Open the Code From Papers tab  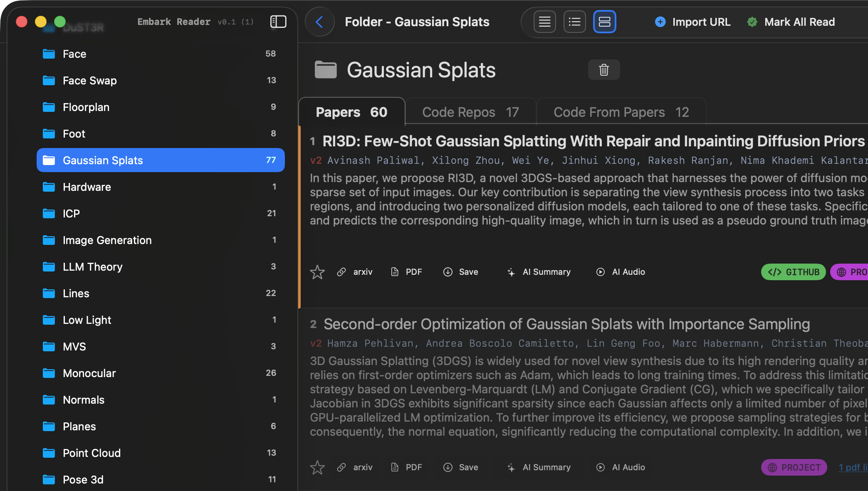coord(621,112)
